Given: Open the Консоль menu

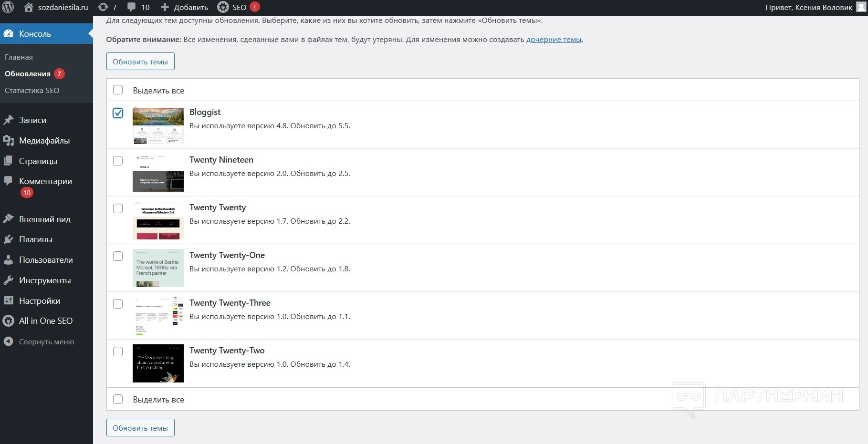Looking at the screenshot, I should click(46, 34).
